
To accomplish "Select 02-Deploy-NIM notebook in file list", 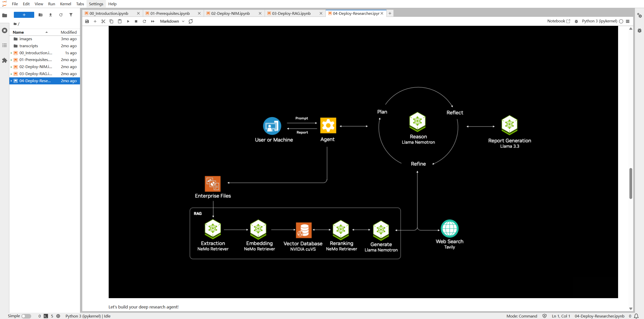I will (x=45, y=67).
